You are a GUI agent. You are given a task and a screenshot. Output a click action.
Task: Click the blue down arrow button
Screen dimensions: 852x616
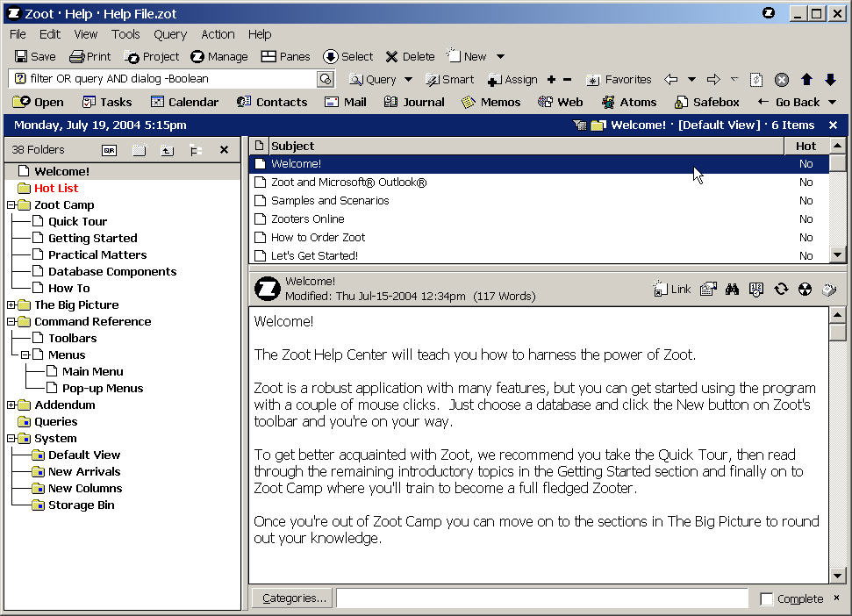(x=830, y=80)
